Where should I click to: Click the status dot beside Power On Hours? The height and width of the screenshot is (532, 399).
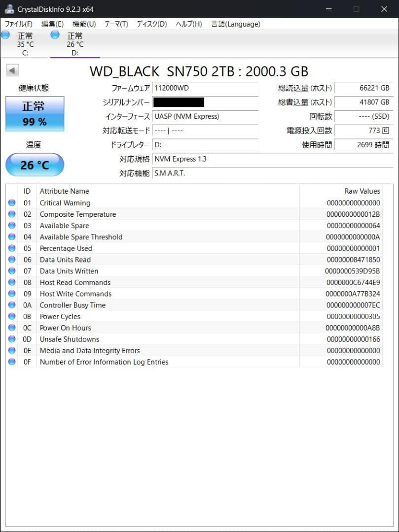coord(11,328)
